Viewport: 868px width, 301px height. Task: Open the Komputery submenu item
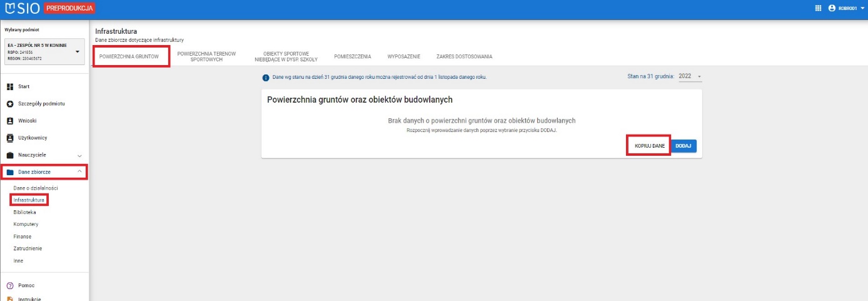tap(26, 224)
